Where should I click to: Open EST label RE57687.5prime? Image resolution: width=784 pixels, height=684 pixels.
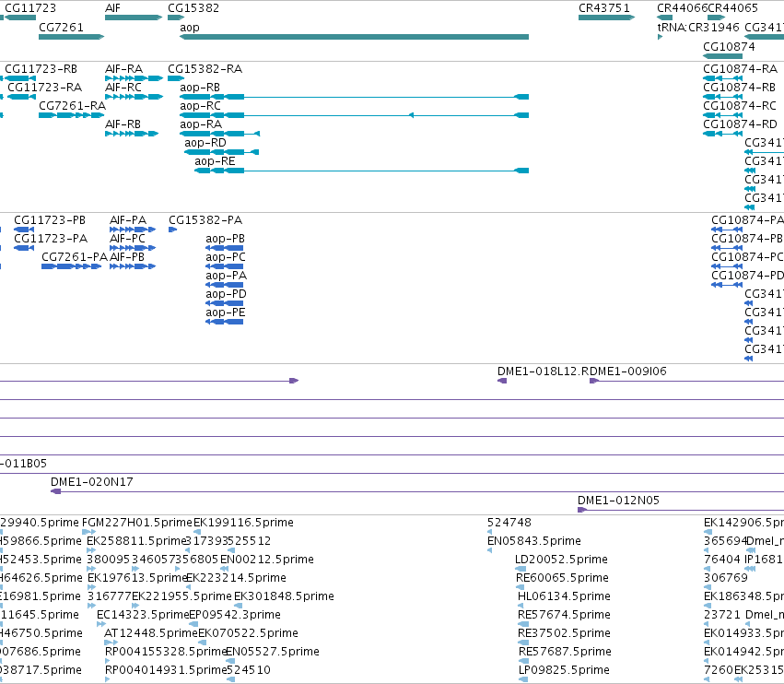(565, 652)
